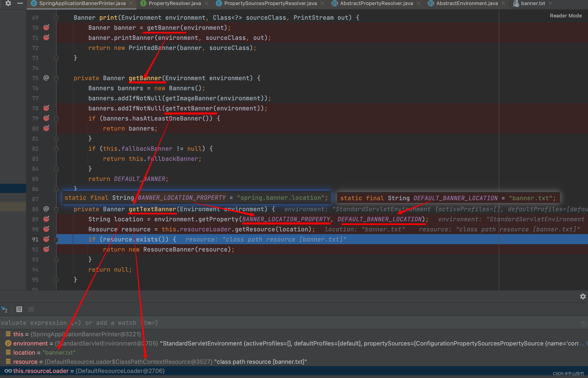Open PropertySourcesPropertyResolver.java tab
The image size is (588, 378).
[270, 3]
